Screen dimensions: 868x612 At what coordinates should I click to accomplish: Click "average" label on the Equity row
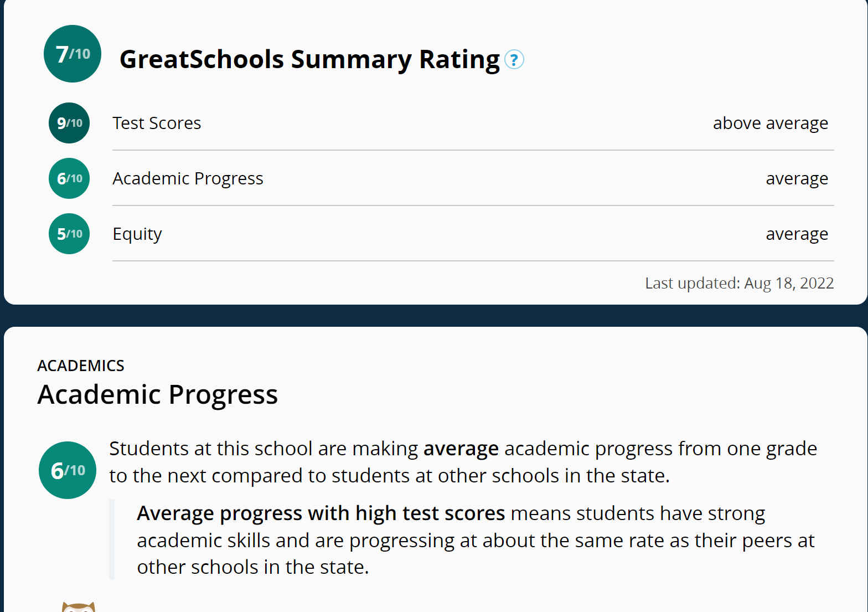[x=797, y=234]
